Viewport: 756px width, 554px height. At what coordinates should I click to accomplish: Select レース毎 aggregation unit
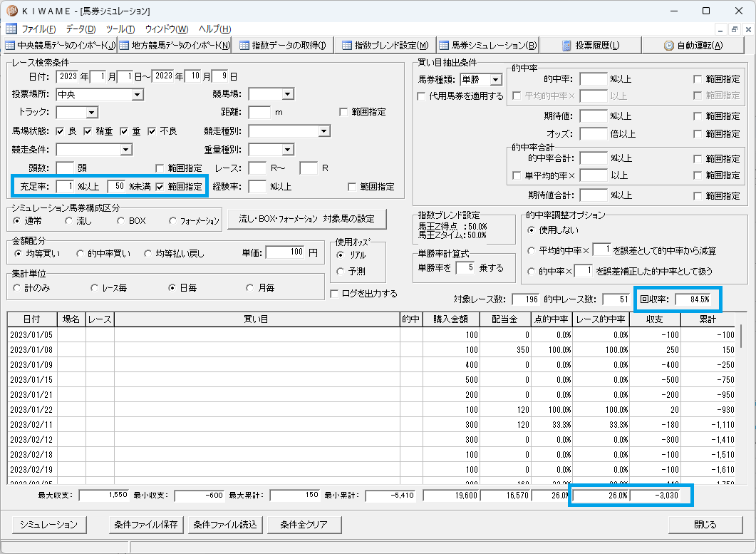95,287
